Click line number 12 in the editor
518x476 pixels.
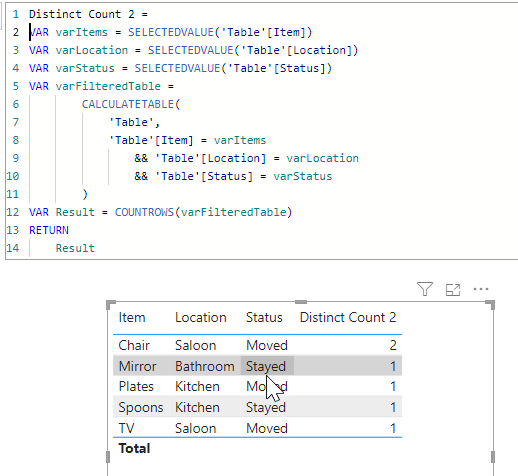point(13,212)
